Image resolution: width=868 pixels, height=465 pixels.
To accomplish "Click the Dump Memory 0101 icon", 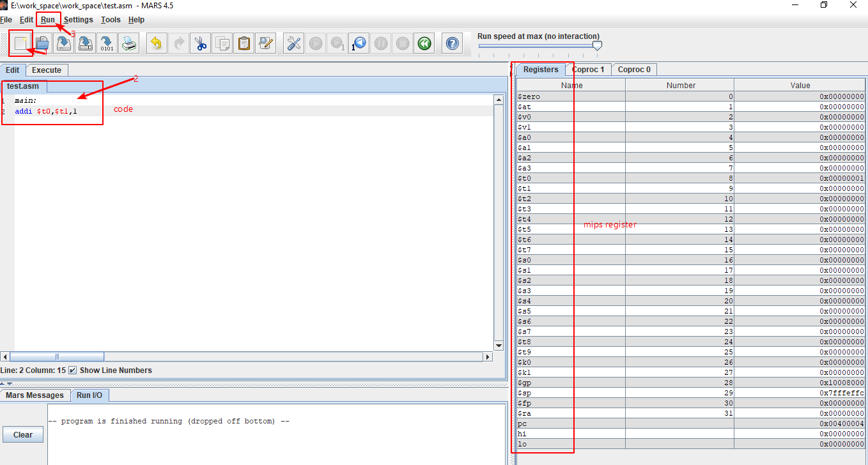I will point(106,43).
